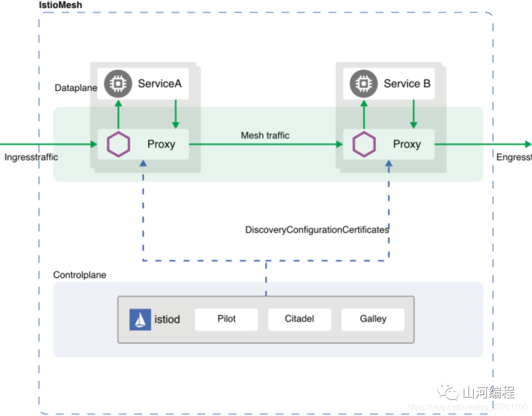Click the DiscoveryConfigurationCertificates label
Viewport: 532px width, 416px height.
(x=317, y=230)
